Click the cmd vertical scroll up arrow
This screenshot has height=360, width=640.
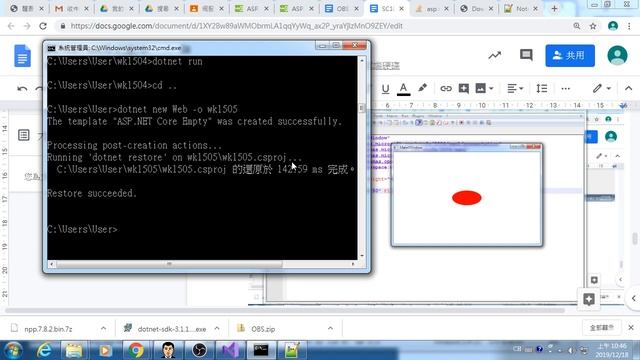pyautogui.click(x=362, y=60)
